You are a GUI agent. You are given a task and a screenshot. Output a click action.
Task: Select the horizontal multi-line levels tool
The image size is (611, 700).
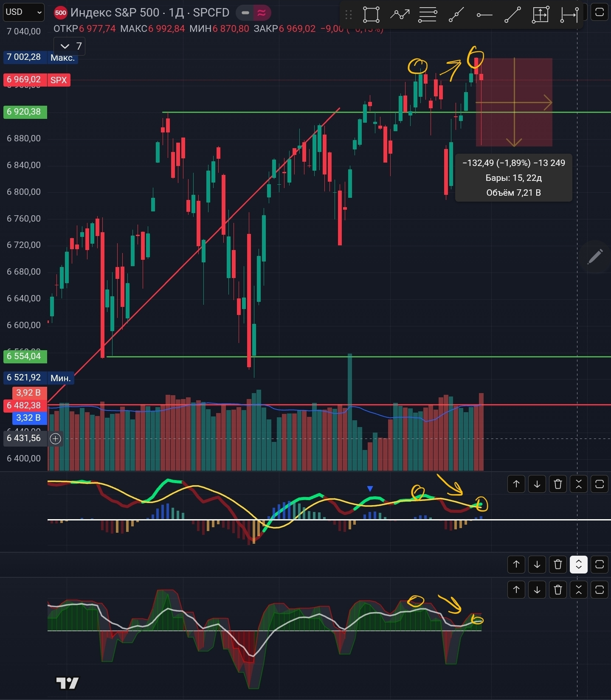pyautogui.click(x=428, y=14)
